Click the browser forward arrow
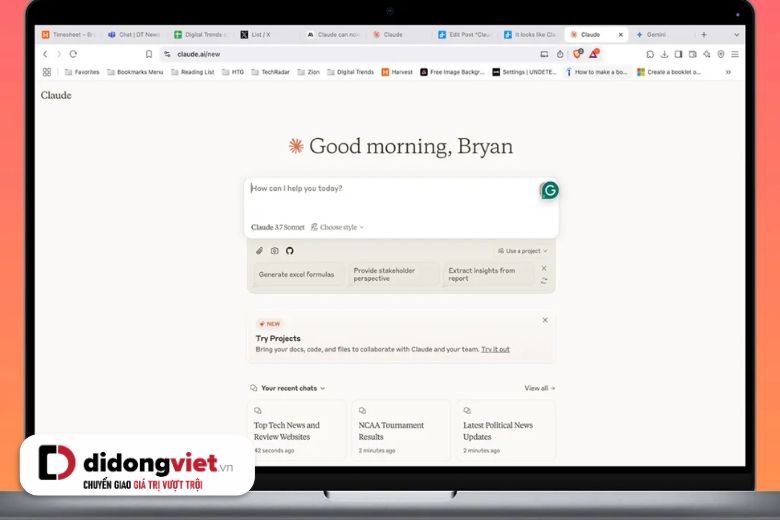Image resolution: width=780 pixels, height=520 pixels. (x=59, y=54)
